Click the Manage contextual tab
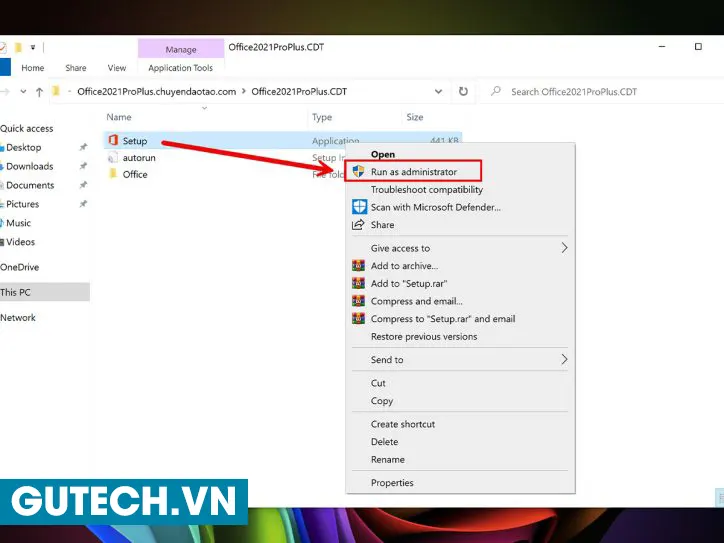The width and height of the screenshot is (724, 543). (181, 49)
